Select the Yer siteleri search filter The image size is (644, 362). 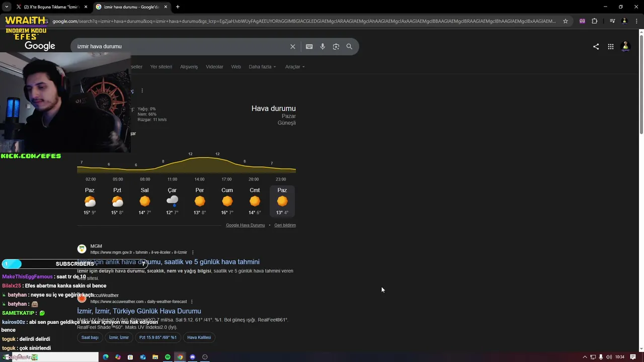(161, 67)
